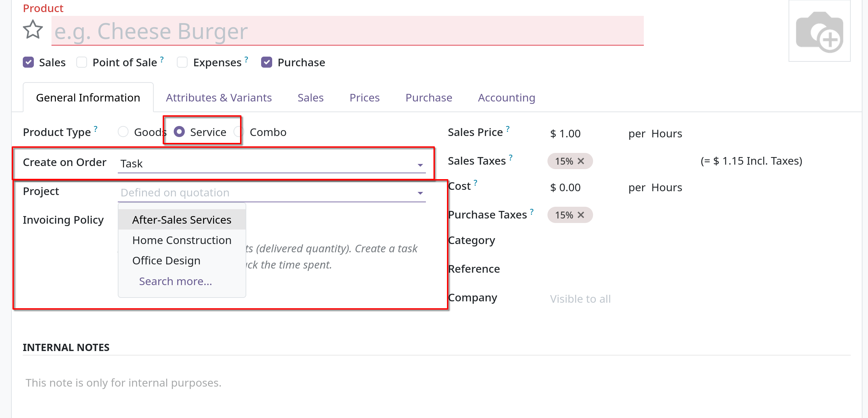Click 'Hours' unit next to Cost
Viewport: 868px width, 418px height.
pos(667,187)
